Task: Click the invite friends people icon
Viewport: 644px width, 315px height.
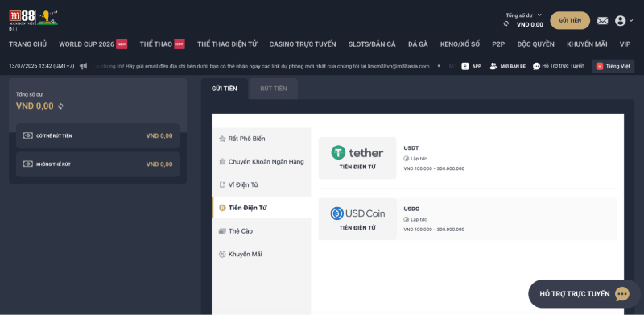Action: tap(493, 66)
